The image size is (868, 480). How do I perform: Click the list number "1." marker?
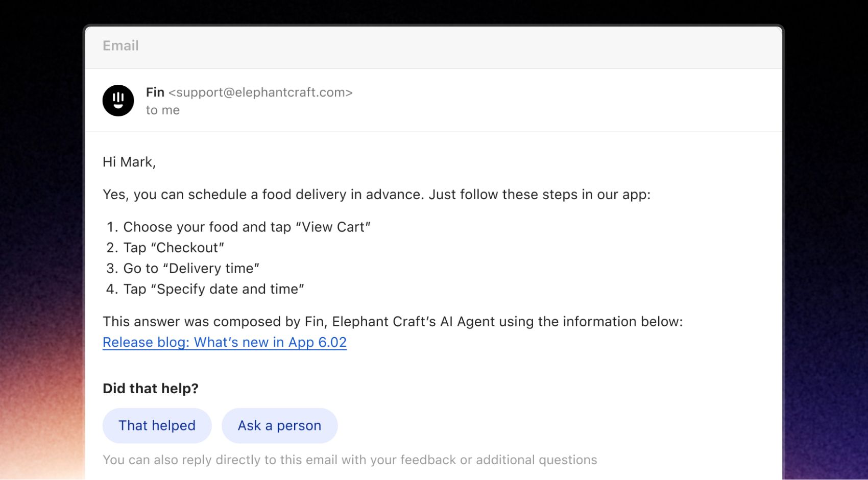tap(112, 227)
